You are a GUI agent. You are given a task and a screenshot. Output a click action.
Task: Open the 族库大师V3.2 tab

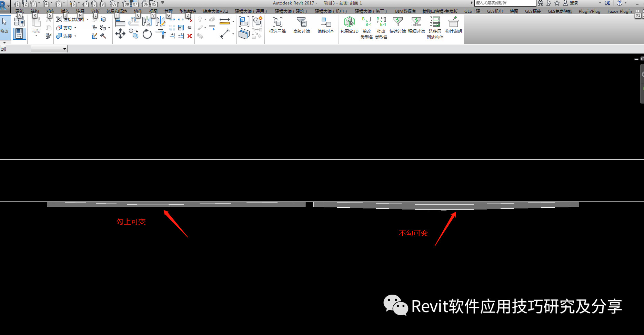[x=215, y=11]
